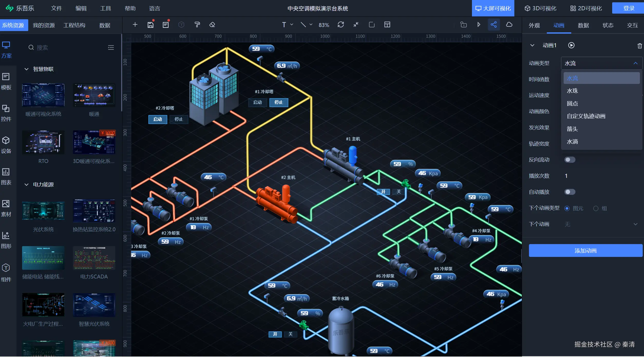This screenshot has width=644, height=357.
Task: Select the 组 radio button
Action: coord(596,208)
